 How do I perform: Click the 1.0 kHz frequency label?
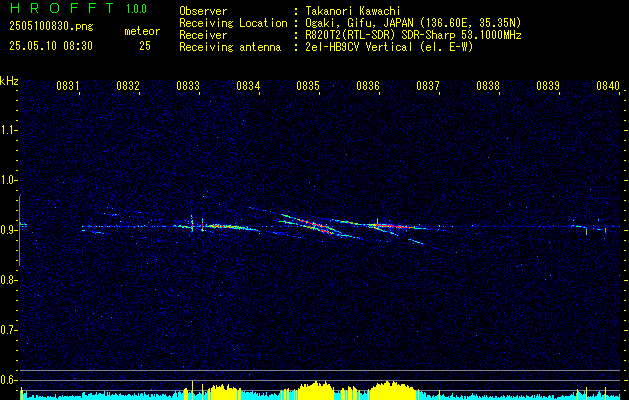click(8, 180)
